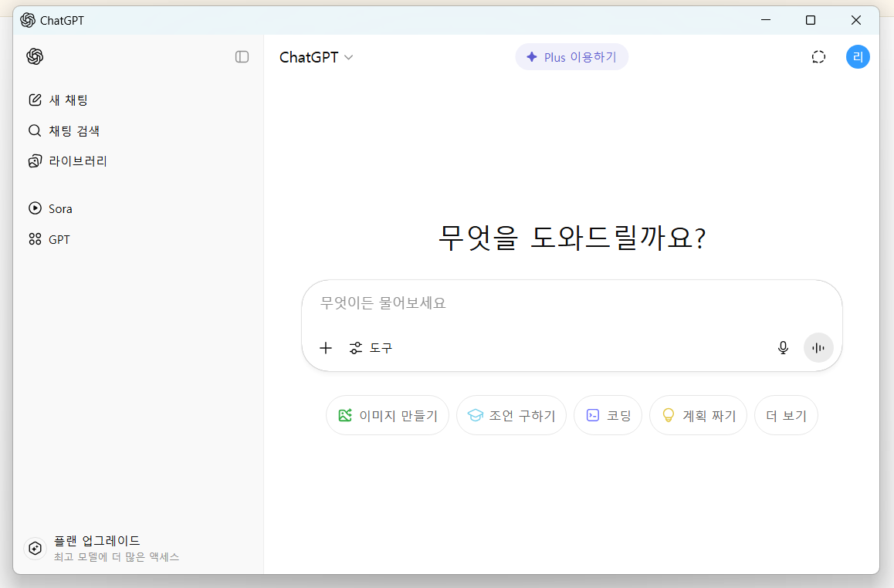Screen dimensions: 894x588
Task: Select the 이미지 만들기 suggestion chip
Action: coord(387,415)
